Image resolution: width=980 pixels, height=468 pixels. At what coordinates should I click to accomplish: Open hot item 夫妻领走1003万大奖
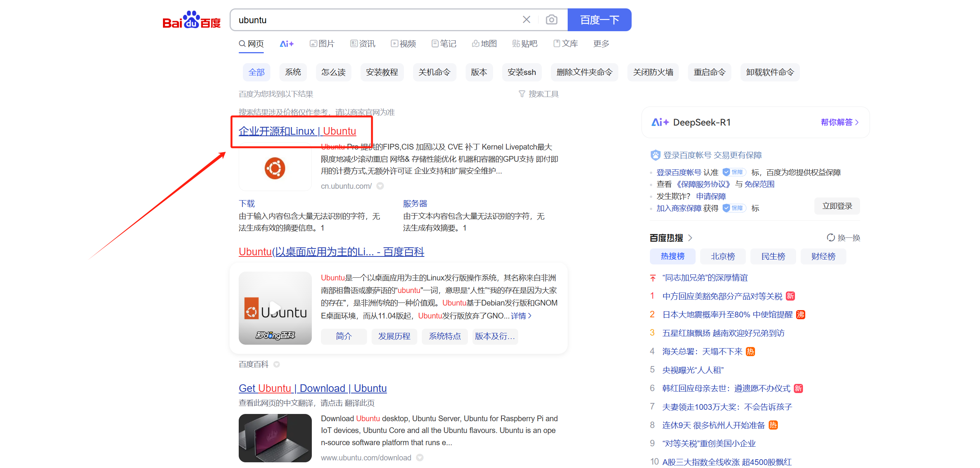tap(727, 407)
